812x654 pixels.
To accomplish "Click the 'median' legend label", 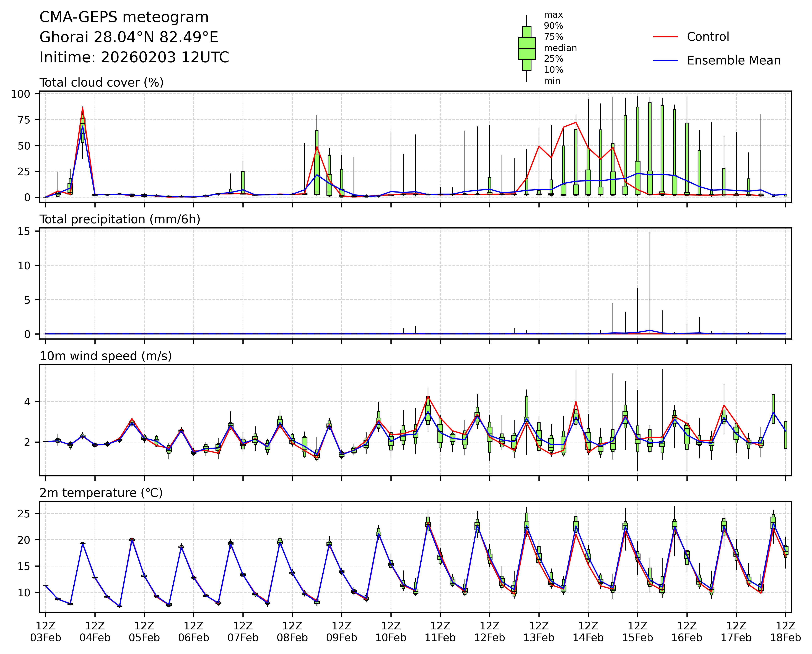I will (x=560, y=48).
